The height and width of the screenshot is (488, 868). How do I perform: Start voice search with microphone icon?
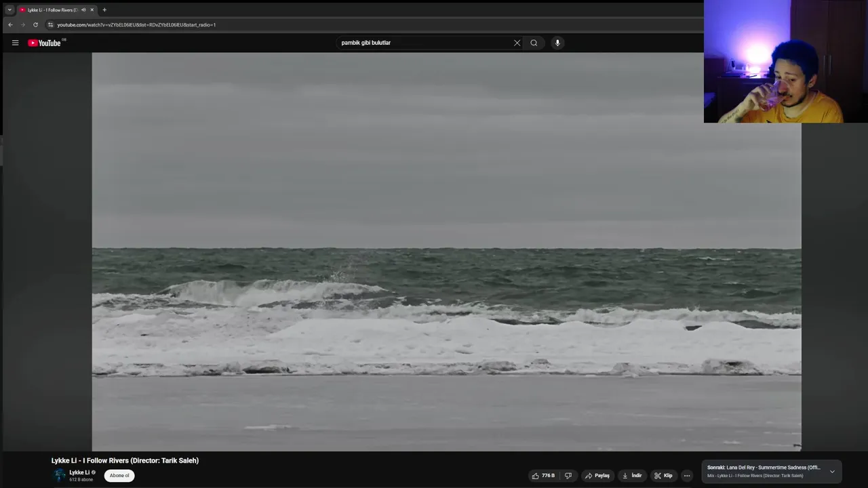click(557, 43)
